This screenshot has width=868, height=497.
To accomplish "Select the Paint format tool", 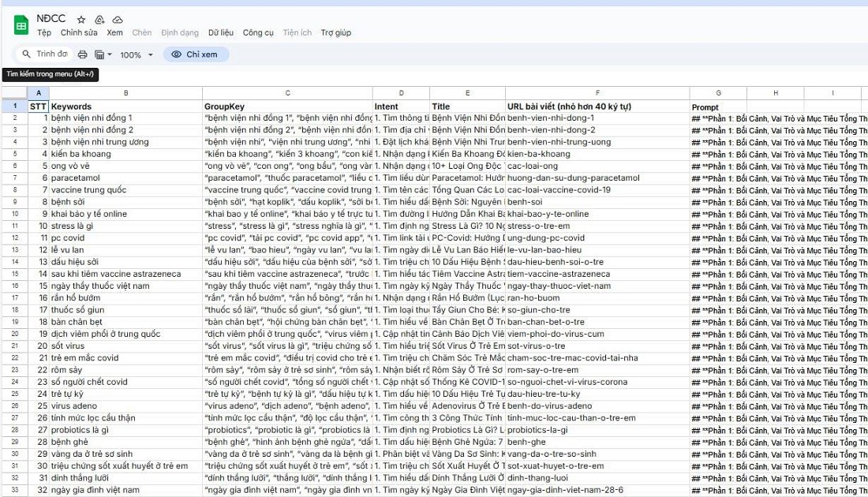I will click(98, 54).
